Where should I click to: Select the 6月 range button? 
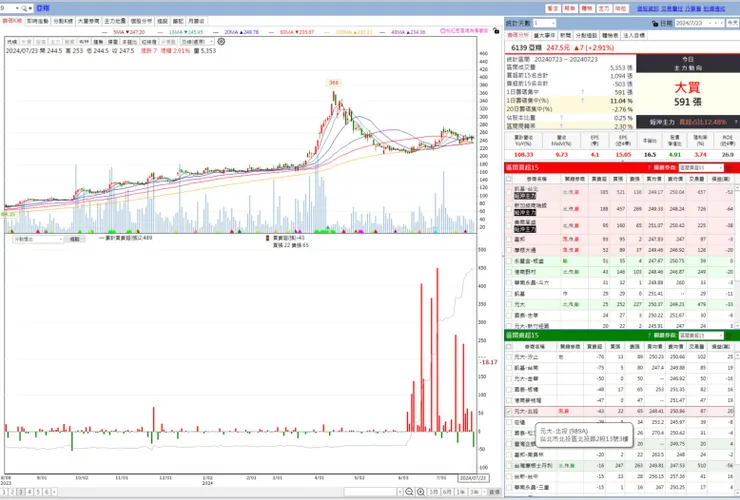click(x=447, y=492)
